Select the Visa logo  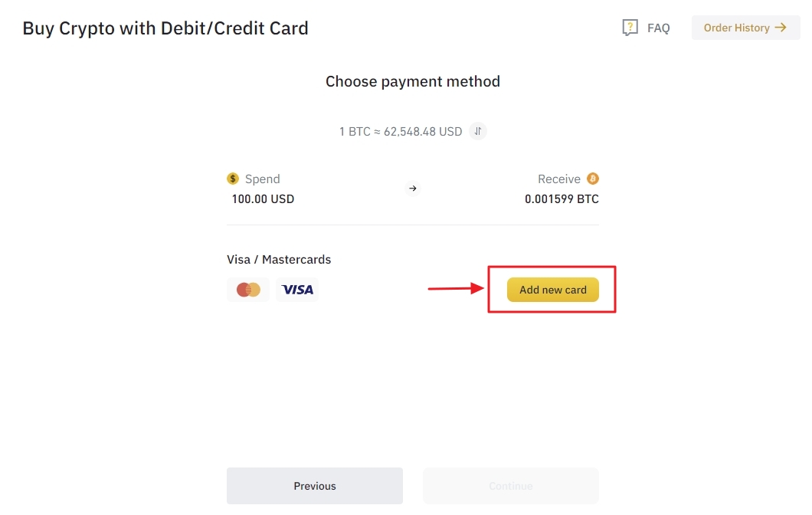click(x=297, y=290)
